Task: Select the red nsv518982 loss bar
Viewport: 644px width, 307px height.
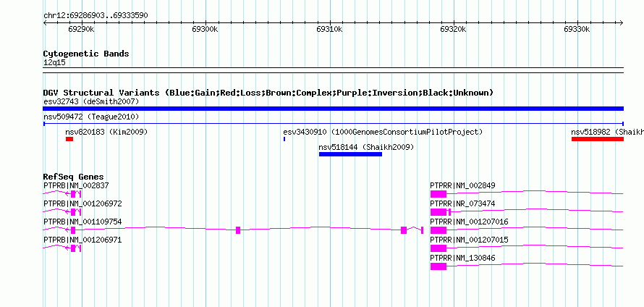Action: [598, 139]
